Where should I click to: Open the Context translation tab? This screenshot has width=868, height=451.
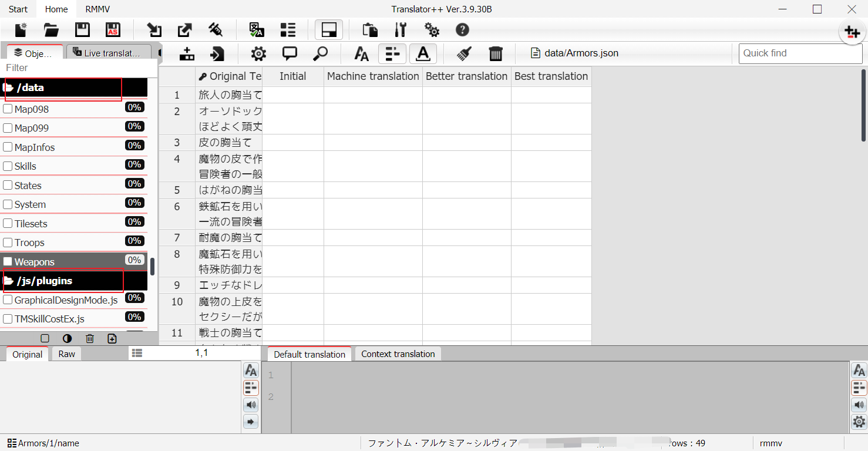[x=398, y=354]
